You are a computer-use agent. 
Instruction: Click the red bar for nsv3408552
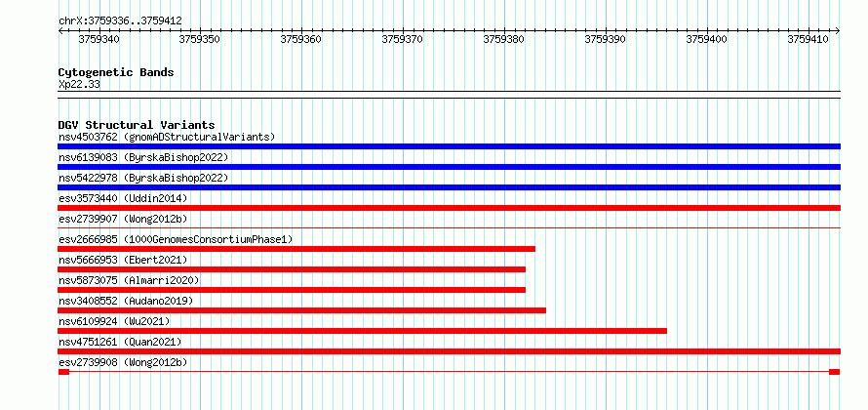tap(301, 310)
